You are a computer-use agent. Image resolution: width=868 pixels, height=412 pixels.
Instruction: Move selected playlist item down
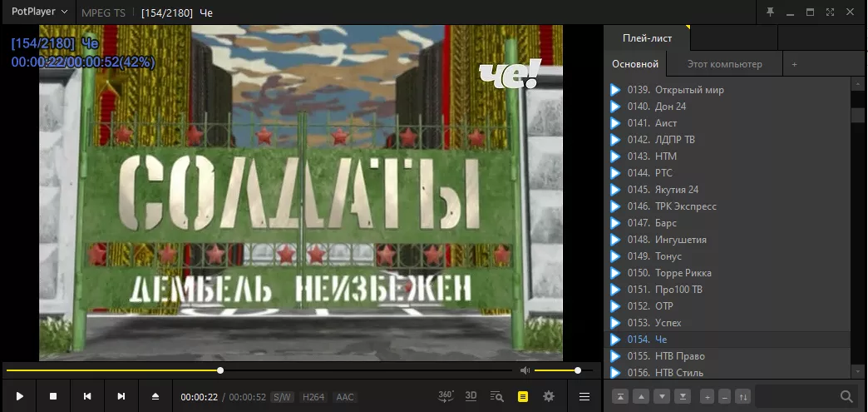(662, 396)
